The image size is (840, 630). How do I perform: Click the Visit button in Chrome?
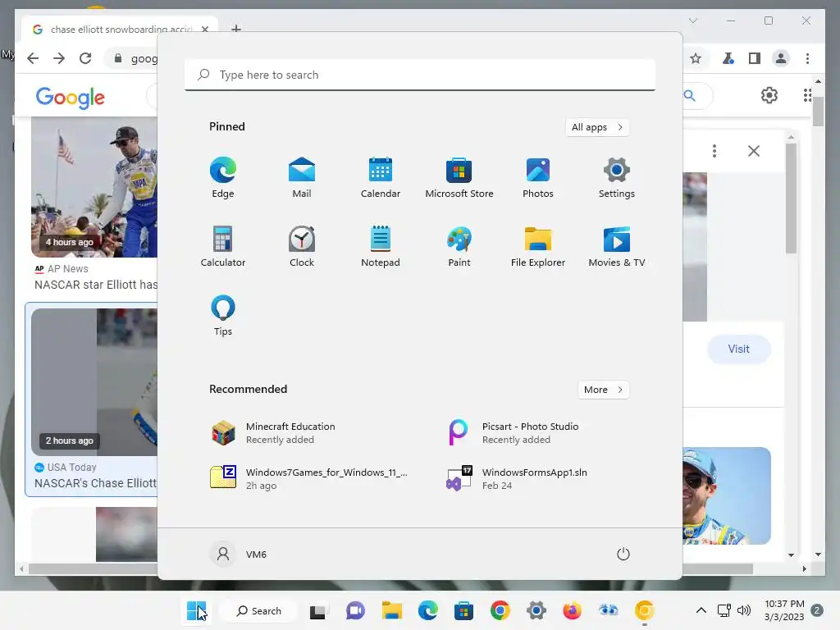(739, 349)
